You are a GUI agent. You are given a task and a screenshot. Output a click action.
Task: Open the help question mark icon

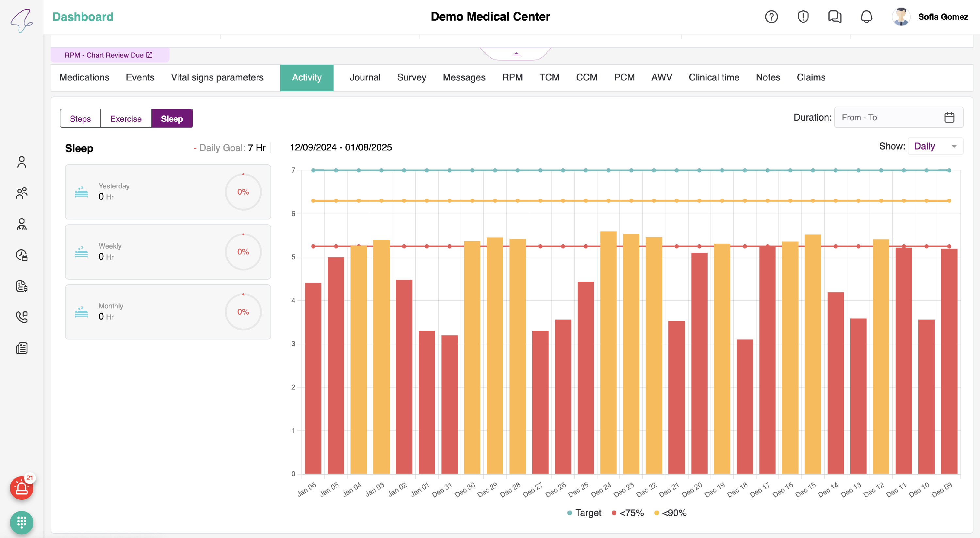point(771,17)
